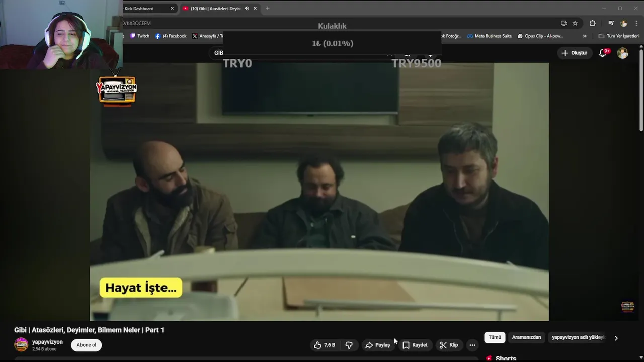This screenshot has width=644, height=362.
Task: Dislike the video with thumbs-down icon
Action: pos(349,345)
